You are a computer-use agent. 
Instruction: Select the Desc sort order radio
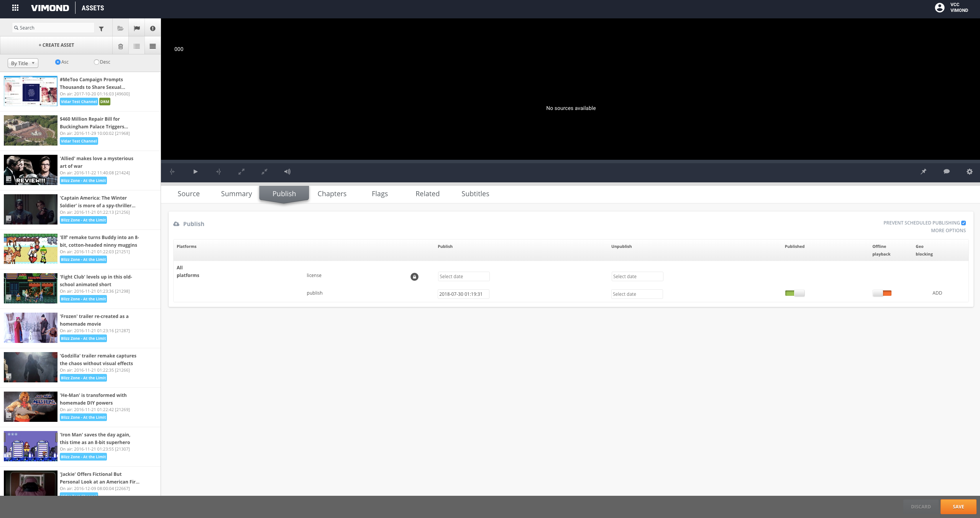[x=97, y=62]
